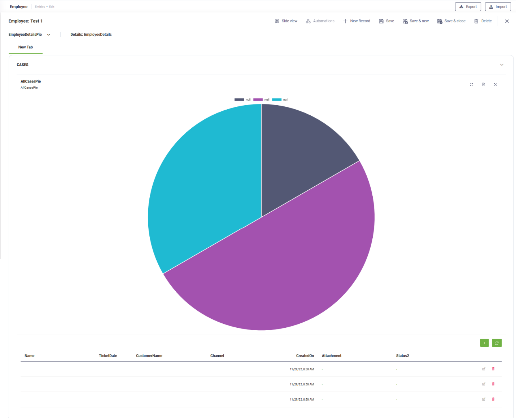The width and height of the screenshot is (516, 420).
Task: Delete the third case row
Action: pos(493,399)
